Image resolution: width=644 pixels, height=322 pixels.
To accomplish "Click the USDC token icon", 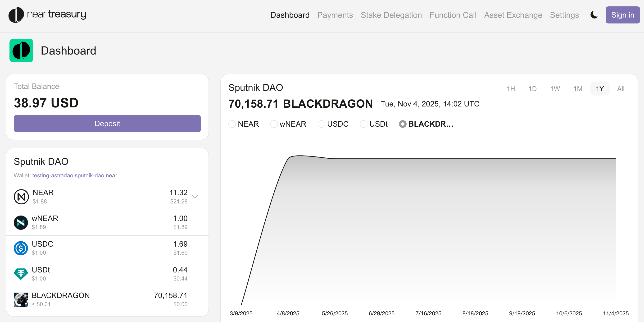I will click(x=21, y=248).
